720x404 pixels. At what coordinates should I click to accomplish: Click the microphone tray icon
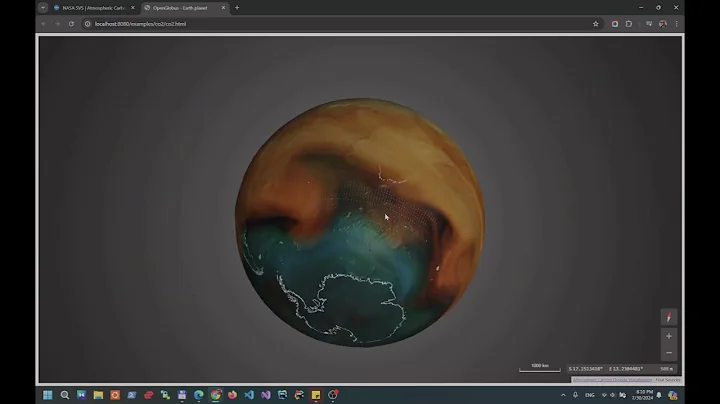click(x=575, y=395)
